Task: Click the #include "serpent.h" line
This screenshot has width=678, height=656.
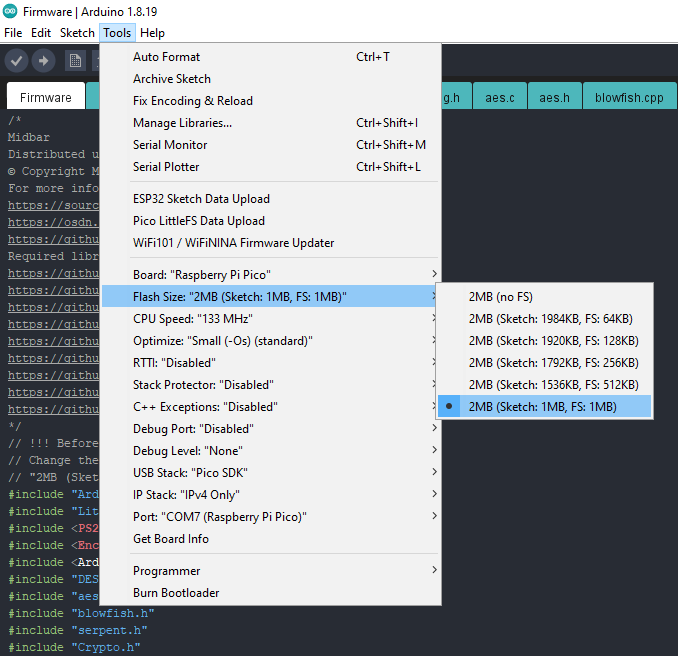Action: tap(78, 630)
